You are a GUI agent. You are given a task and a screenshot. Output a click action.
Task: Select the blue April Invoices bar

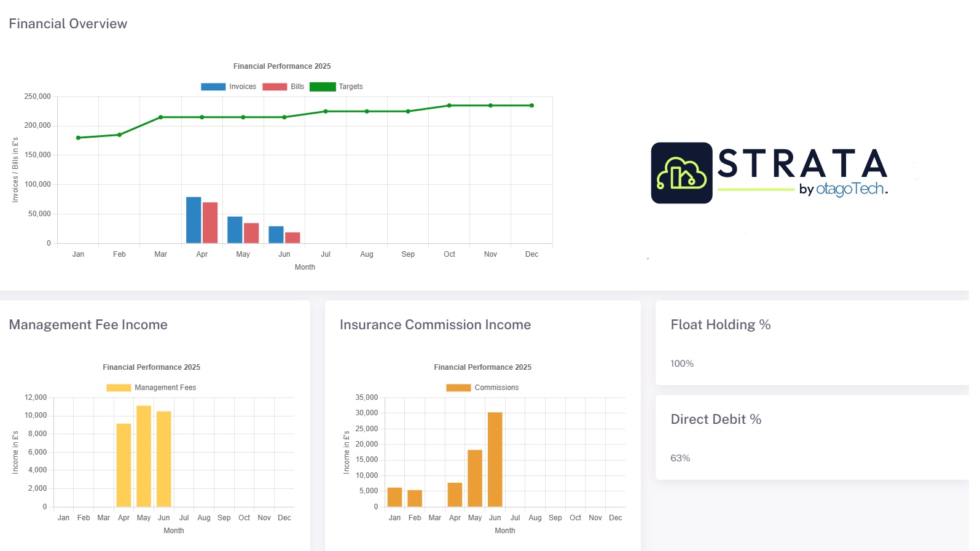194,220
